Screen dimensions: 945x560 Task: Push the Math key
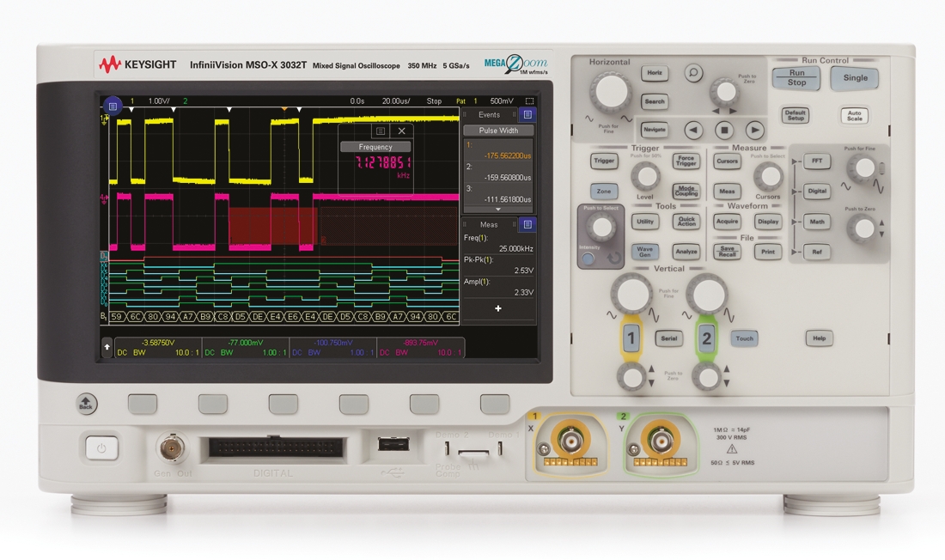pyautogui.click(x=817, y=222)
